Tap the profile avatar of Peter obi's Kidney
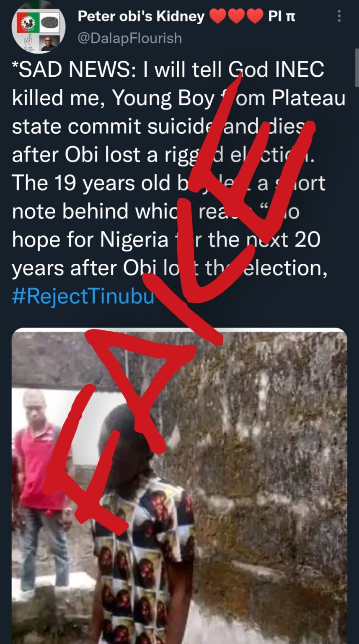 click(39, 27)
